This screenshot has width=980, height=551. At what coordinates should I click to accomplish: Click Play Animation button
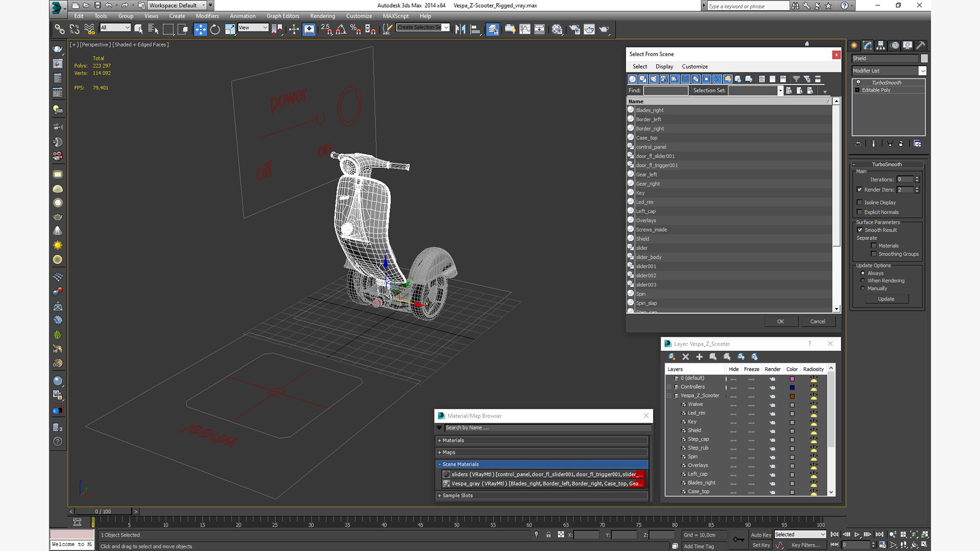point(857,535)
